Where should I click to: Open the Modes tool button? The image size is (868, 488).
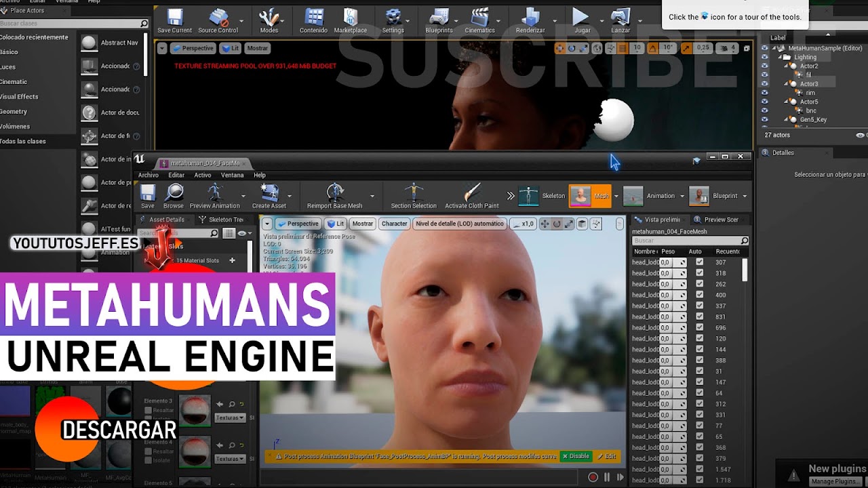(269, 21)
